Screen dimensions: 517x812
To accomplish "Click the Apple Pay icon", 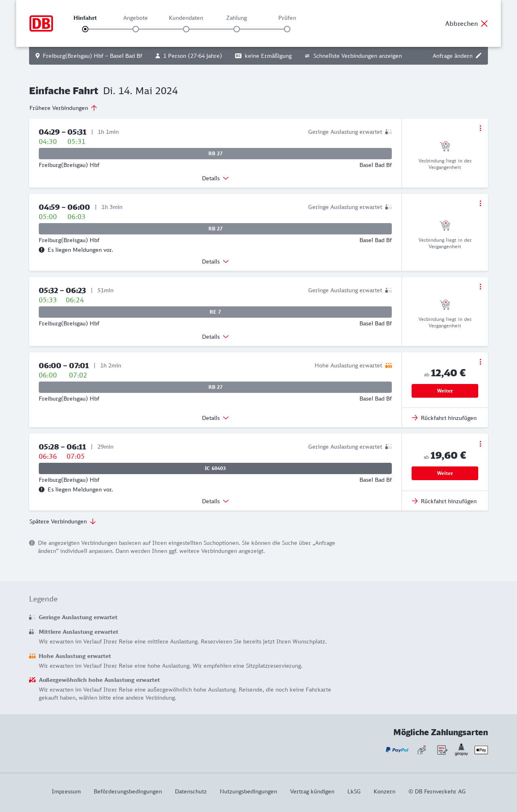I will 481,750.
